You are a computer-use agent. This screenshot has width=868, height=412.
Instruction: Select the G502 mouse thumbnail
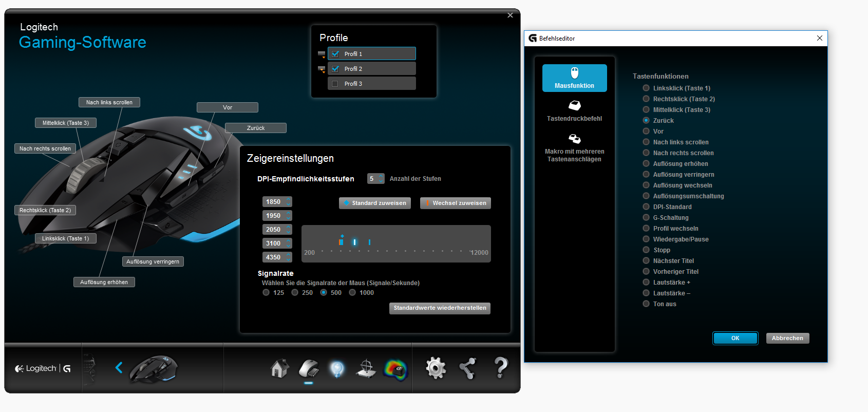[153, 369]
